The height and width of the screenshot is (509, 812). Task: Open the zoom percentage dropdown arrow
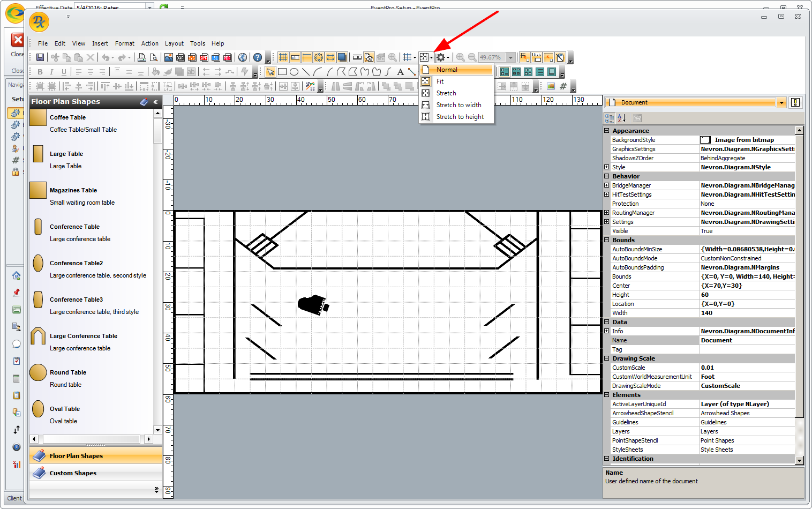pyautogui.click(x=510, y=57)
